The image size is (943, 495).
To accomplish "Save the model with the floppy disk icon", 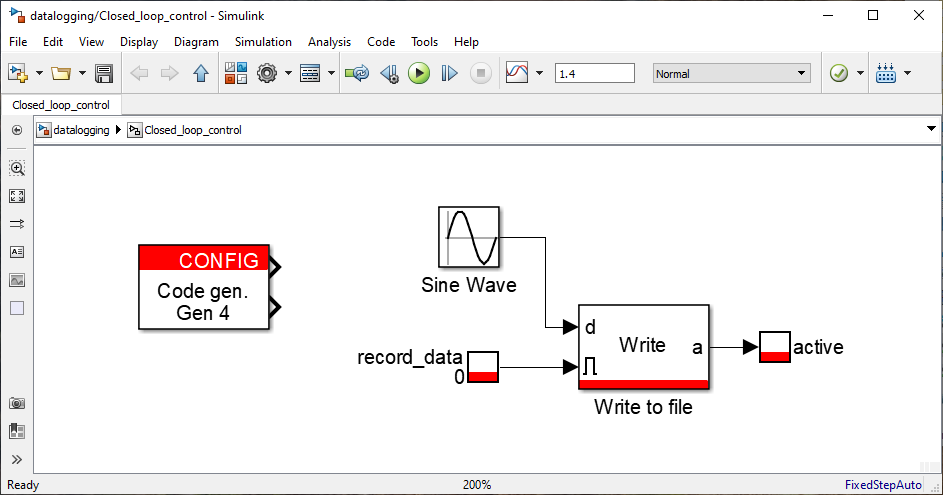I will point(104,73).
